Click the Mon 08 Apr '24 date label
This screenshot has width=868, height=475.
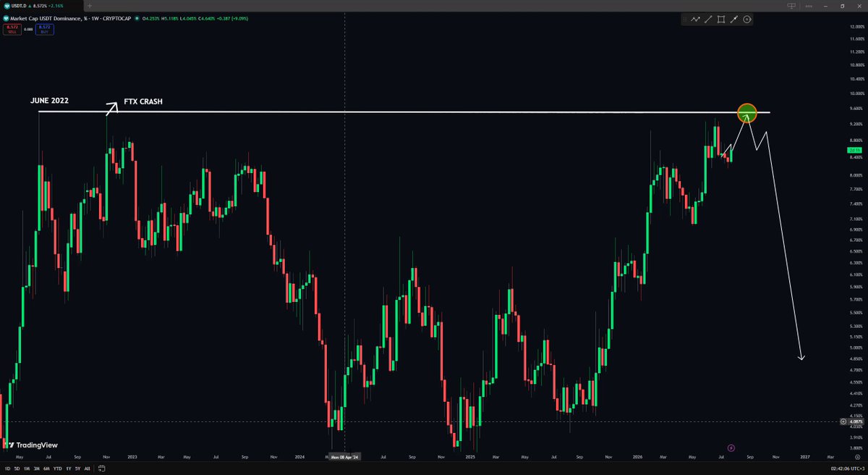pos(344,458)
